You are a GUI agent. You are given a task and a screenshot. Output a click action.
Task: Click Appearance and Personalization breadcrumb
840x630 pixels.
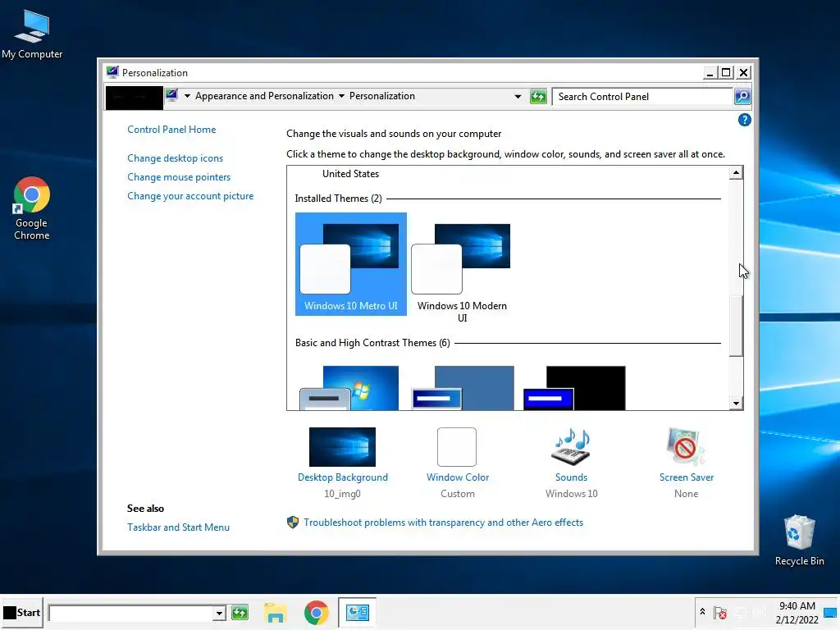click(264, 96)
